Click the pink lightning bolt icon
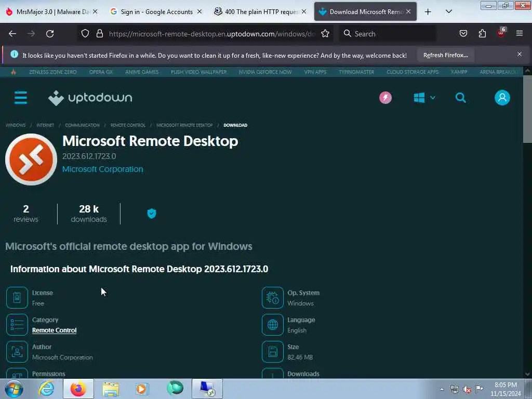The height and width of the screenshot is (399, 532). click(385, 98)
